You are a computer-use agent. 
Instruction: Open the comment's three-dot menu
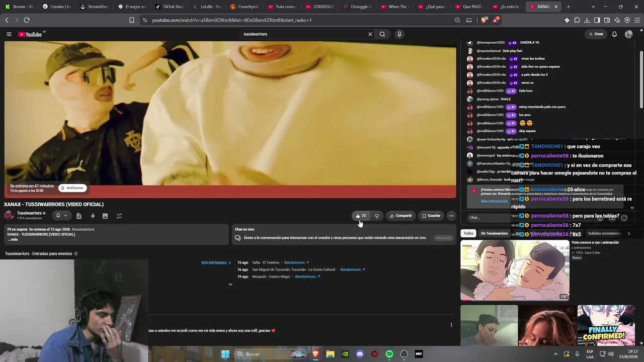pos(451,325)
